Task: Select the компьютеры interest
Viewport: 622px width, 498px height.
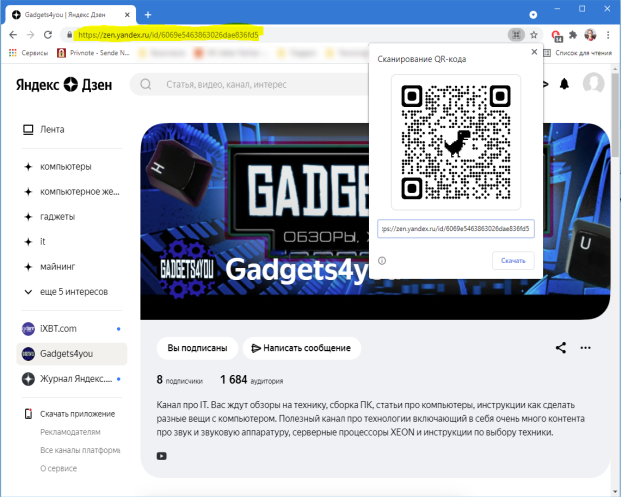Action: click(x=65, y=167)
